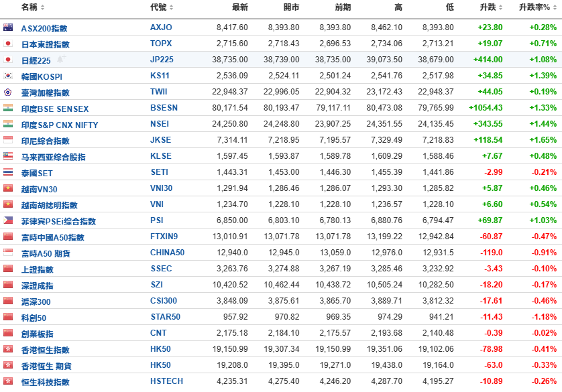Open the 富時A50 期貨 link
Viewport: 562px width, 392px height.
pyautogui.click(x=46, y=253)
